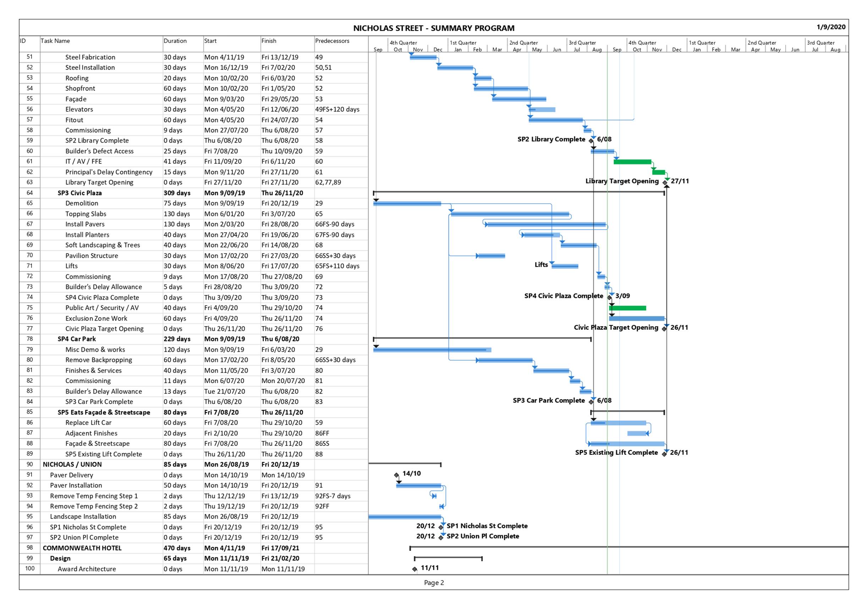Select the NICHOLAS / UNION summary row
868x609 pixels.
click(193, 465)
